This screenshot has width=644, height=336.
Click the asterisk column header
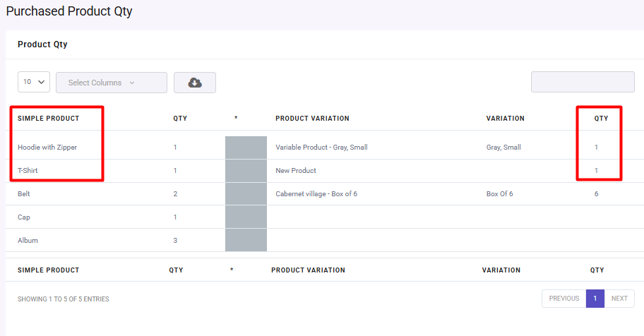point(236,119)
